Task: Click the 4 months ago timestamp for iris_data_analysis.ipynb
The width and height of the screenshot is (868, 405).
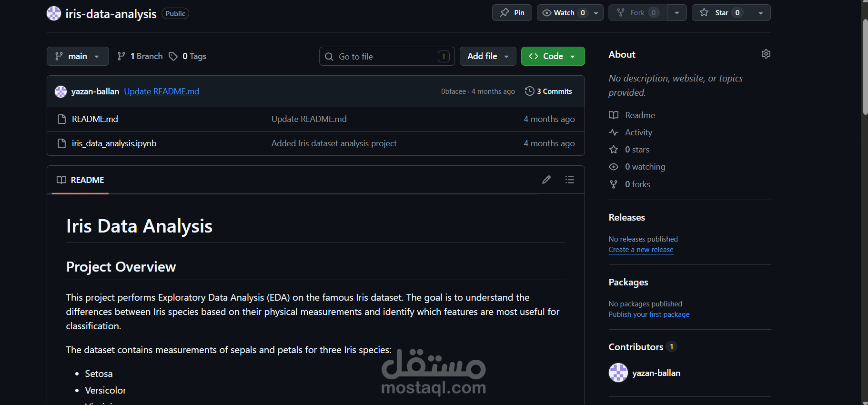Action: (x=549, y=143)
